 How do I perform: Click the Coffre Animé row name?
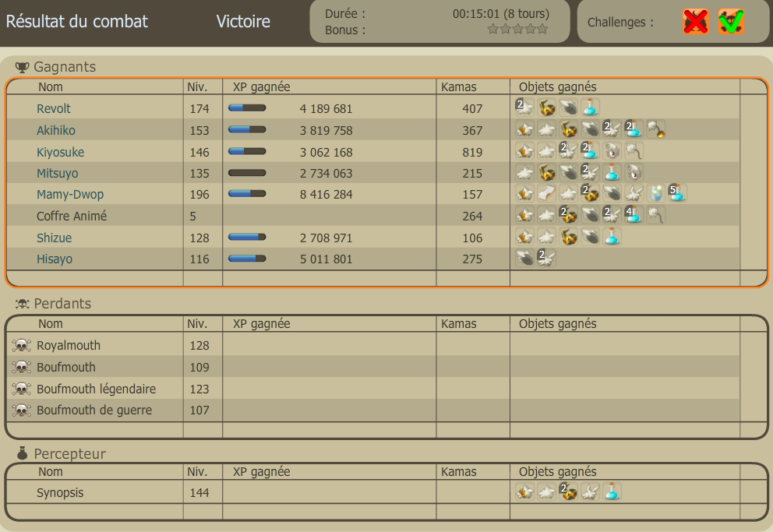click(x=72, y=217)
